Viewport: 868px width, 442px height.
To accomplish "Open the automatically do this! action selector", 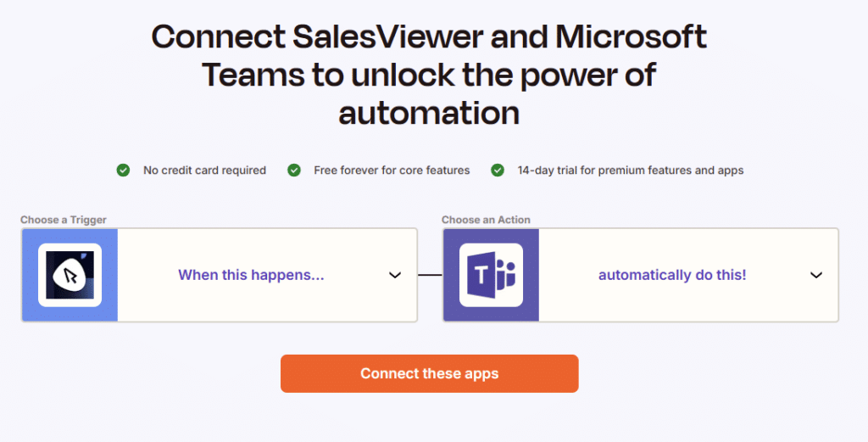I will pos(641,275).
